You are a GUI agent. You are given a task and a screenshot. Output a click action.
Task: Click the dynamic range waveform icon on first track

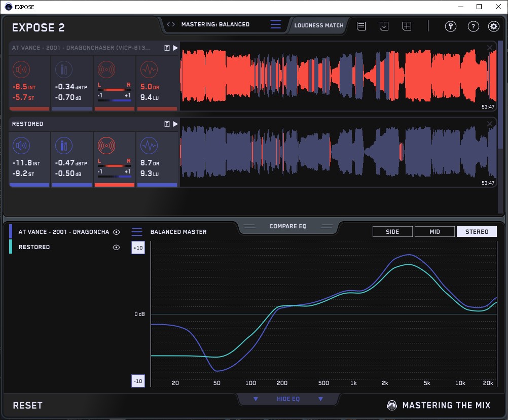point(148,69)
